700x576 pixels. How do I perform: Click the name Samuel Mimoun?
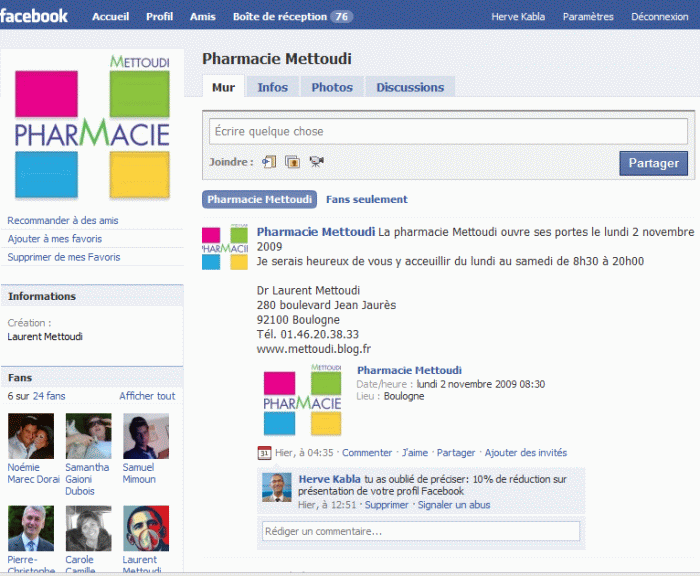pos(139,473)
